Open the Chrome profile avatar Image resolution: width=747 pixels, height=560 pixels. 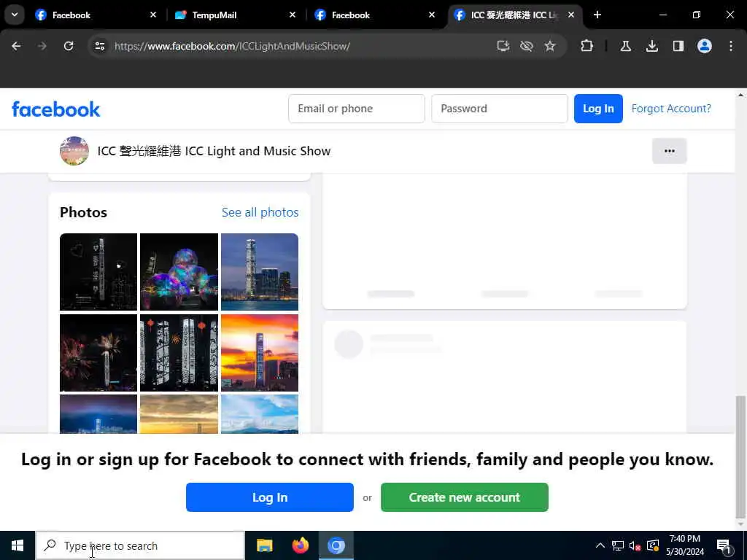(705, 46)
